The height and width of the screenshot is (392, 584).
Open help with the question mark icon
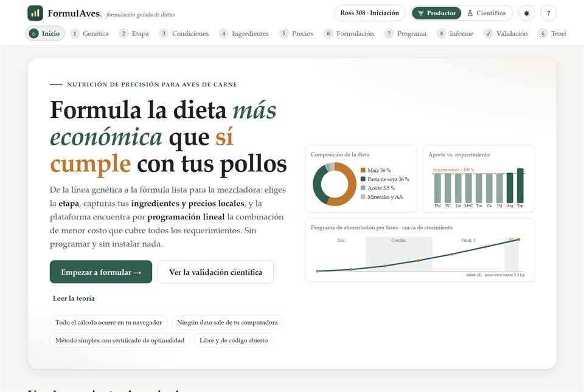pyautogui.click(x=548, y=13)
